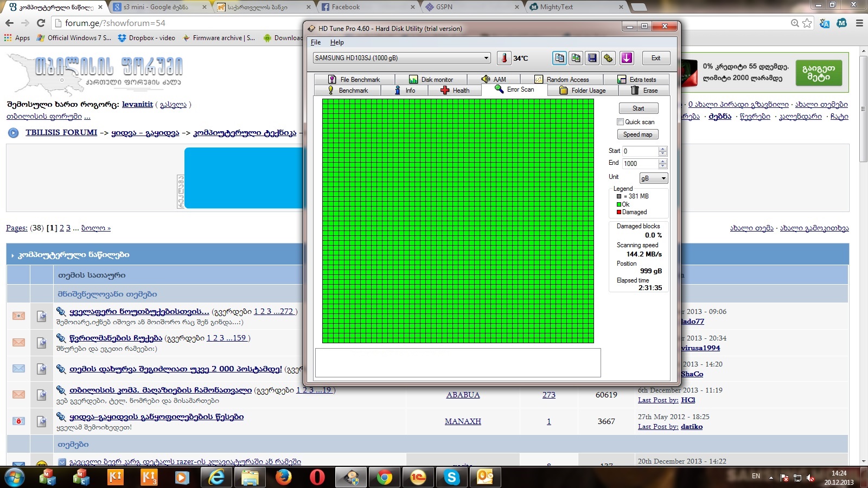Screen dimensions: 868x488
Task: Open Windows Explorer from taskbar
Action: [250, 478]
